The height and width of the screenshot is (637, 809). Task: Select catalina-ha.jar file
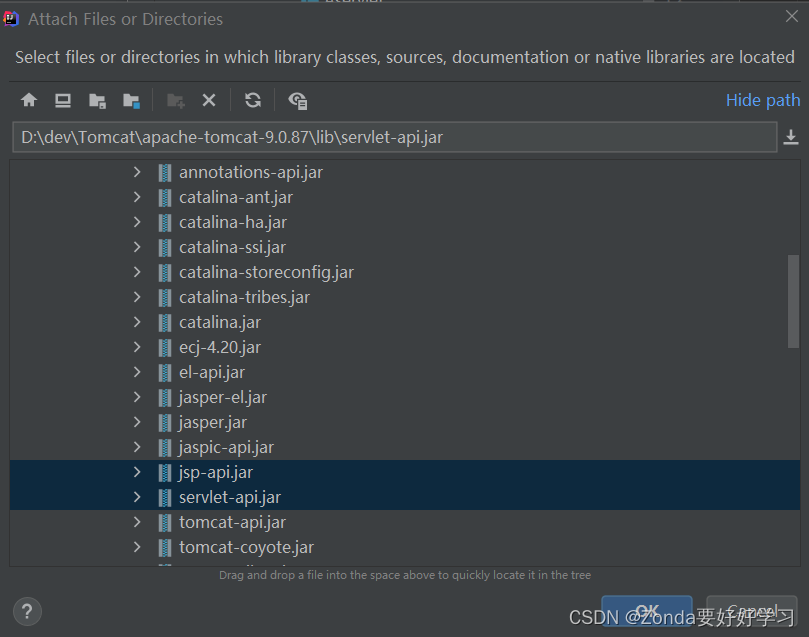[233, 222]
